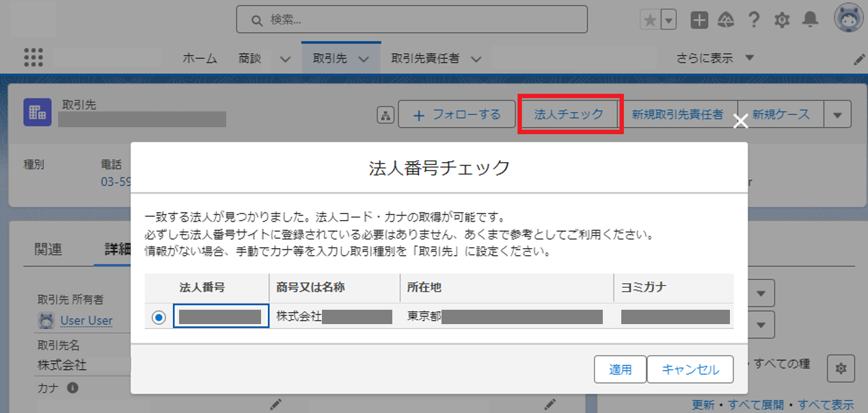Click the 法人チェック button
The height and width of the screenshot is (413, 868).
pyautogui.click(x=569, y=115)
